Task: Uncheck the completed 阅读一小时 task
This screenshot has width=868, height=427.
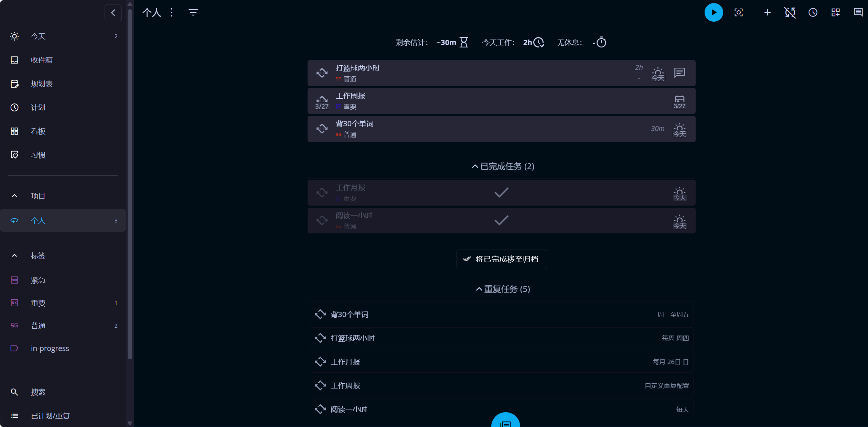Action: (x=501, y=220)
